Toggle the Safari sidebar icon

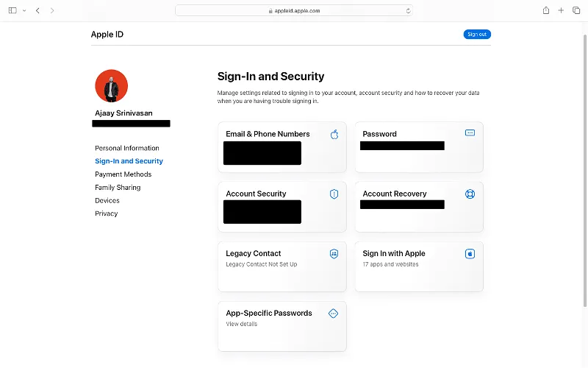click(x=12, y=10)
